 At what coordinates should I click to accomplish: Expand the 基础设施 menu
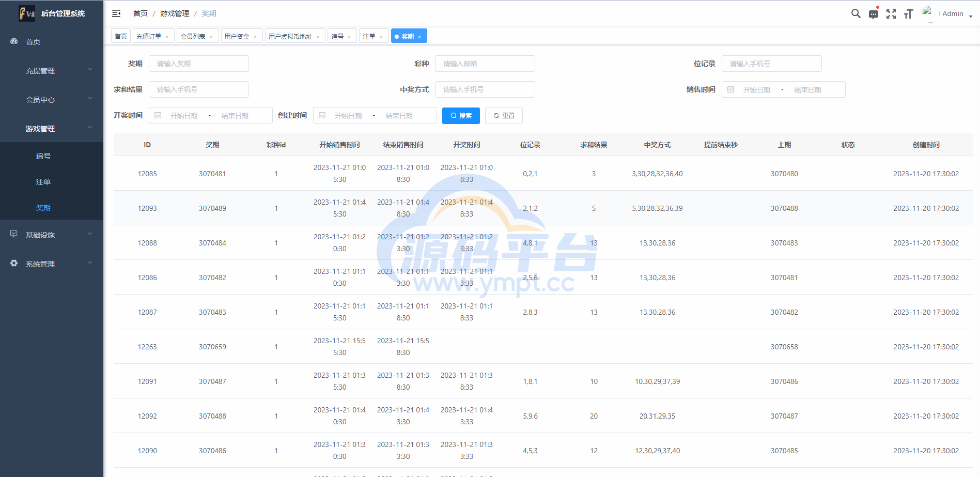52,235
